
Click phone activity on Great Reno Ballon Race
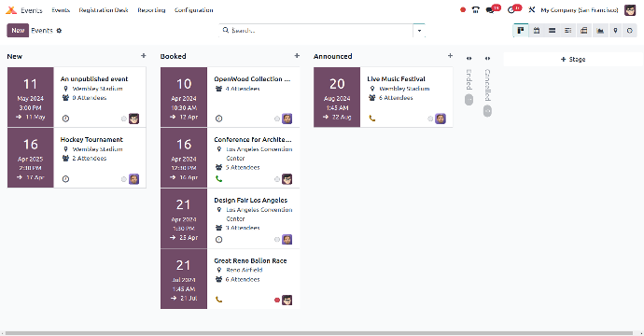(x=219, y=300)
